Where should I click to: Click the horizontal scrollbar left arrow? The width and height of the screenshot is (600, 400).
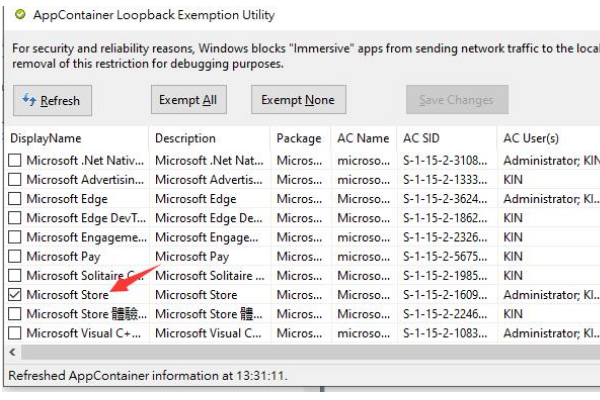coord(13,352)
